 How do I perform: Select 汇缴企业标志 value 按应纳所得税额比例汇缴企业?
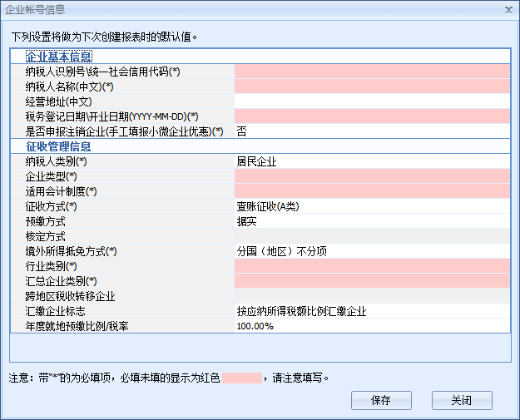(x=371, y=311)
